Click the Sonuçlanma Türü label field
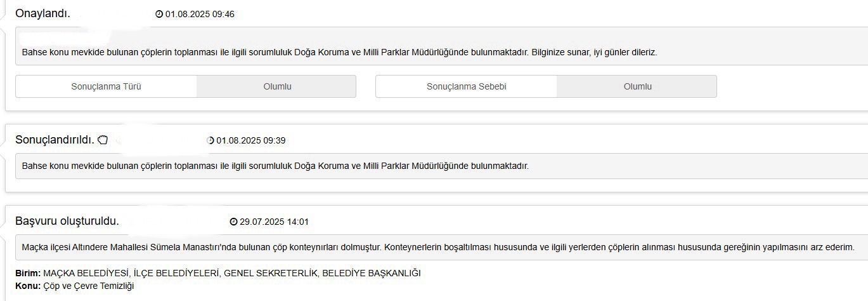 [x=106, y=86]
